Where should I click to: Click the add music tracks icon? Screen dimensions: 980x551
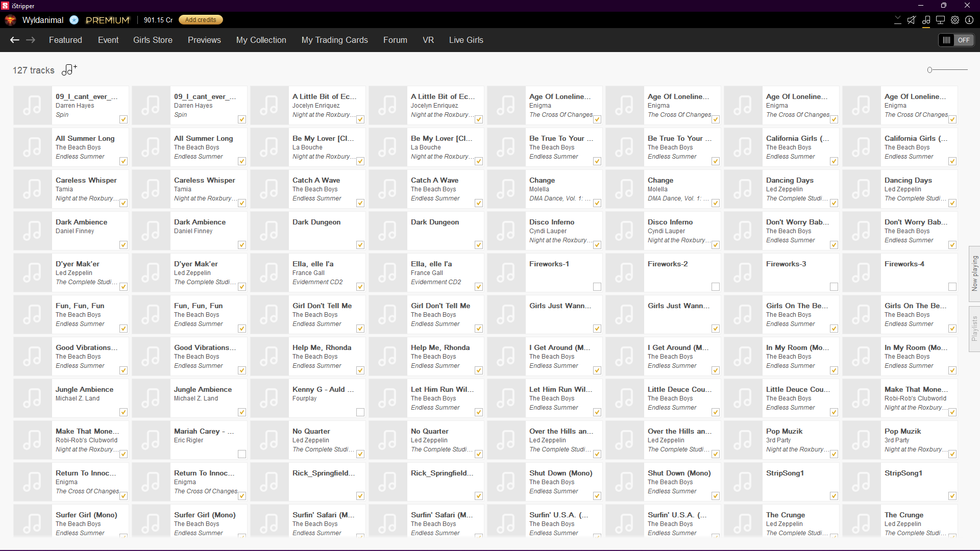pyautogui.click(x=69, y=70)
